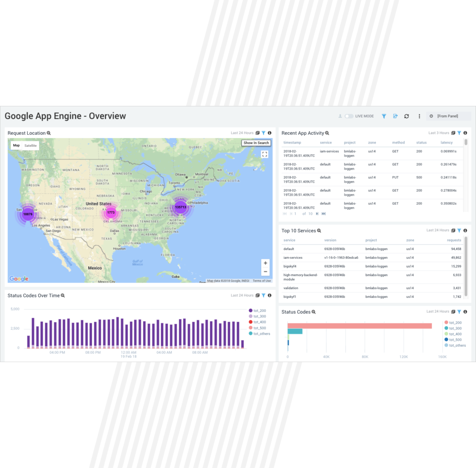Go to the first page of Recent App Activity

pos(285,214)
